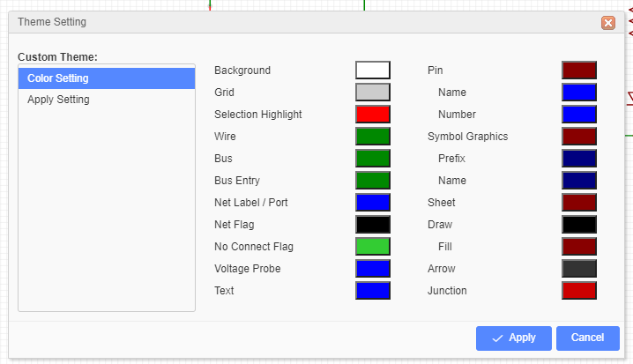The image size is (633, 364).
Task: Click the Custom Theme heading
Action: coord(57,57)
